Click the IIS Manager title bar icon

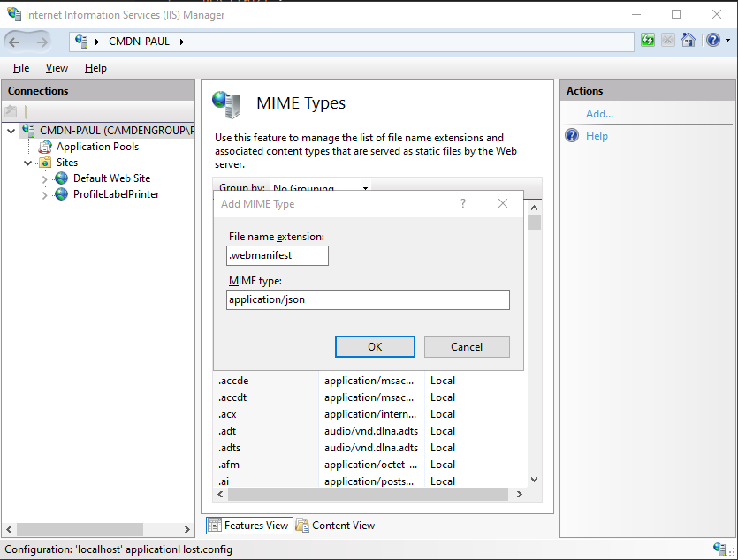(14, 14)
